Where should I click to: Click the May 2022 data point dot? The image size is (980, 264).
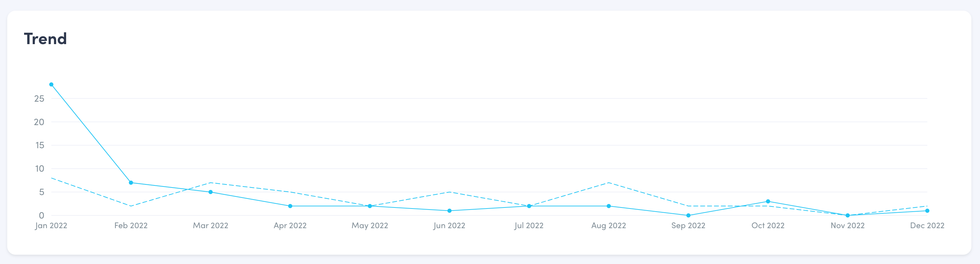pos(370,206)
